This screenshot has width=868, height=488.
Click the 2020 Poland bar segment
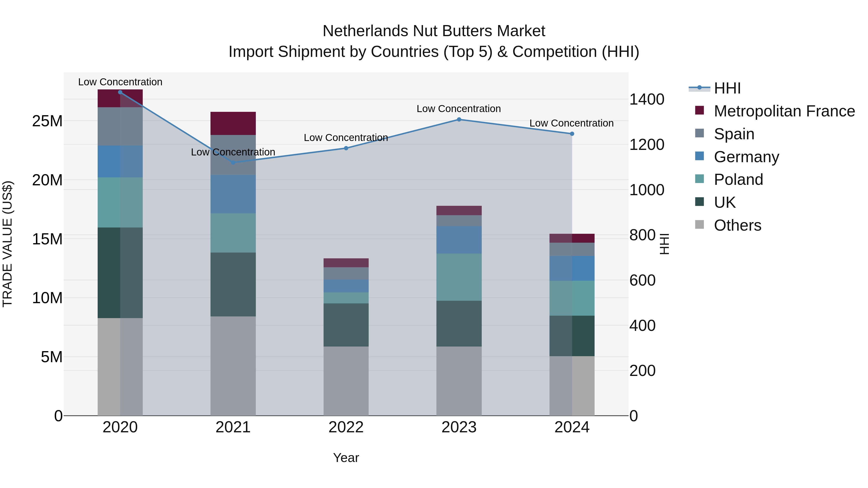[120, 202]
